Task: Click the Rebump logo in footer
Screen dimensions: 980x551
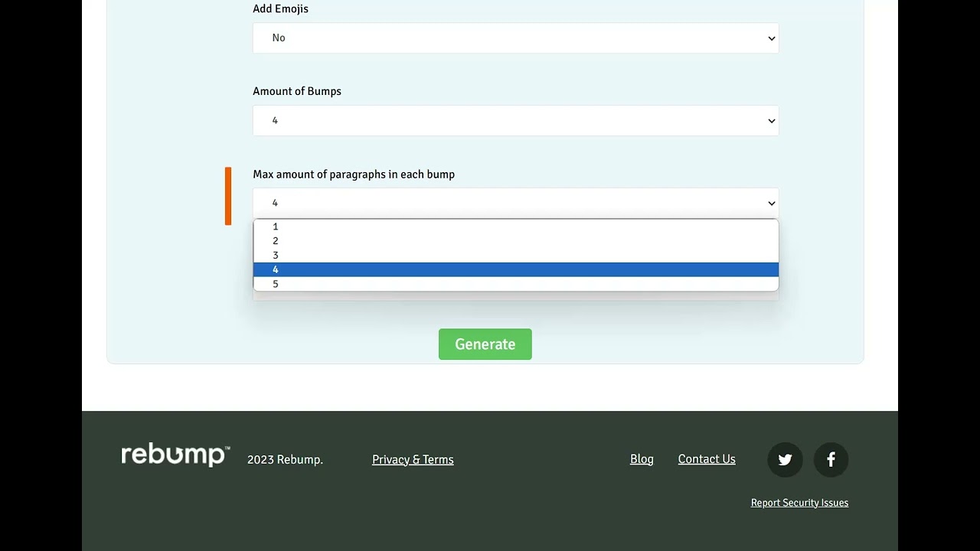Action: click(x=175, y=455)
